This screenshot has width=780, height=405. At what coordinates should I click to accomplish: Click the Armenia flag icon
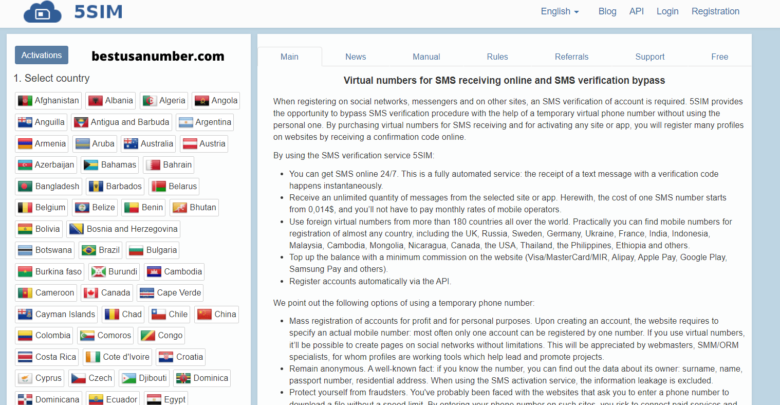pos(25,144)
